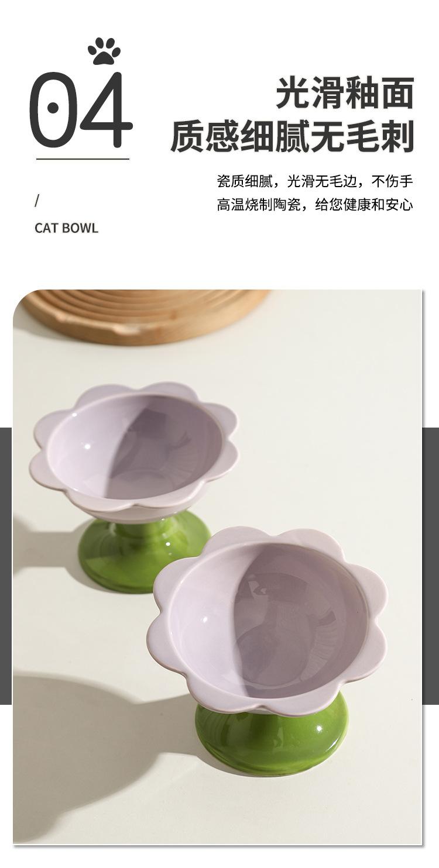Click the slash mark above CAT BOWL
The image size is (439, 868).
pyautogui.click(x=37, y=201)
